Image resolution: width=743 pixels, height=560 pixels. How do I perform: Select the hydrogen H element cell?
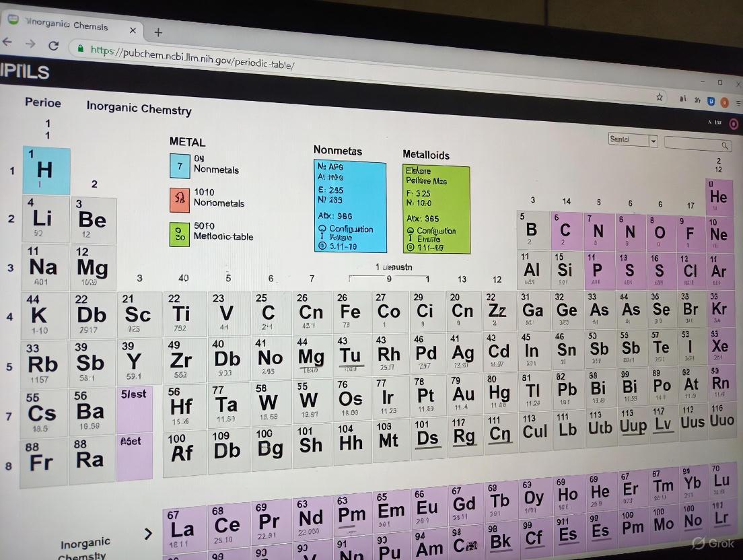coord(46,170)
